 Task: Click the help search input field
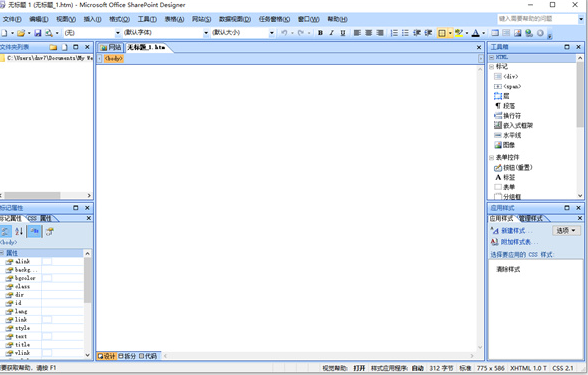pos(537,19)
